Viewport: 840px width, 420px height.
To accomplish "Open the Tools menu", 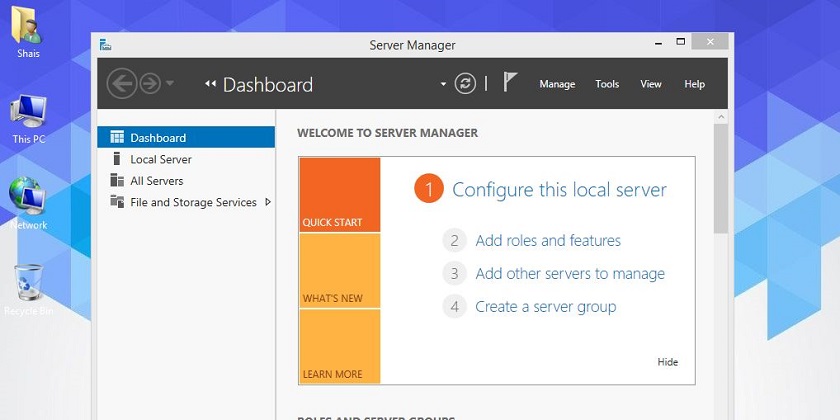I will (x=607, y=84).
